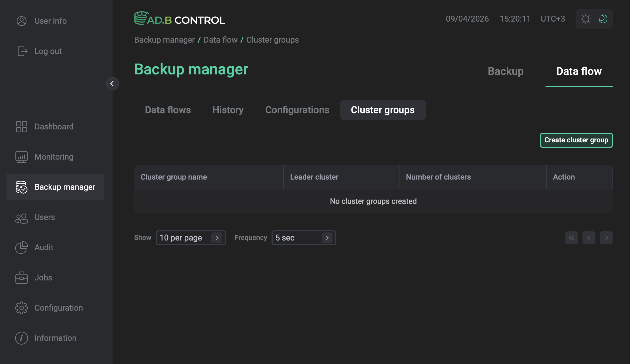Open the Monitoring chart icon
This screenshot has height=364, width=630.
click(22, 157)
